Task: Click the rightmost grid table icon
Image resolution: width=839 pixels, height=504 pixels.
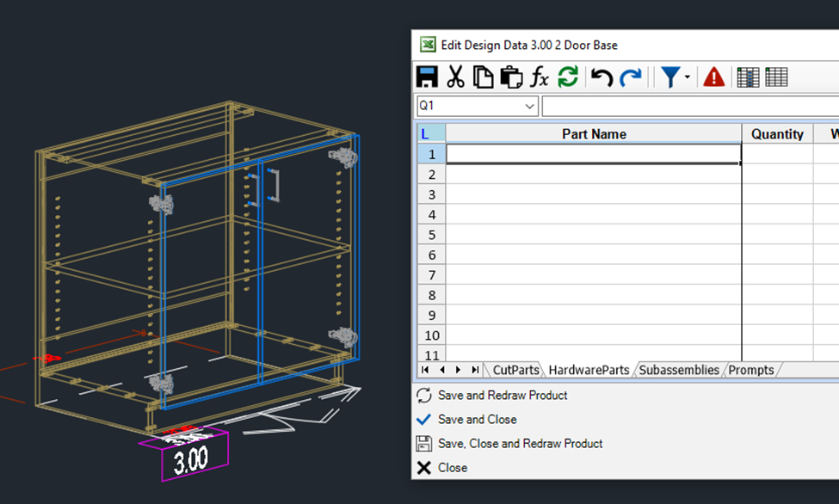Action: pyautogui.click(x=776, y=77)
